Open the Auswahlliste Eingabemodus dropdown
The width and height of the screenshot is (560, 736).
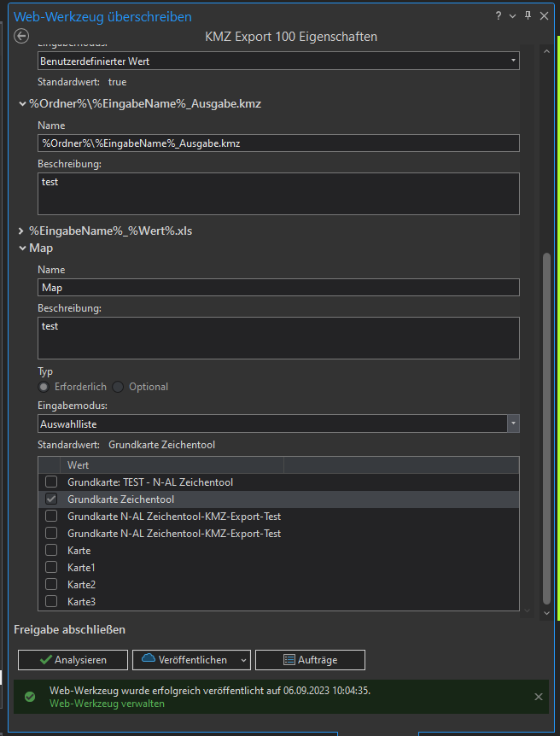click(x=513, y=423)
